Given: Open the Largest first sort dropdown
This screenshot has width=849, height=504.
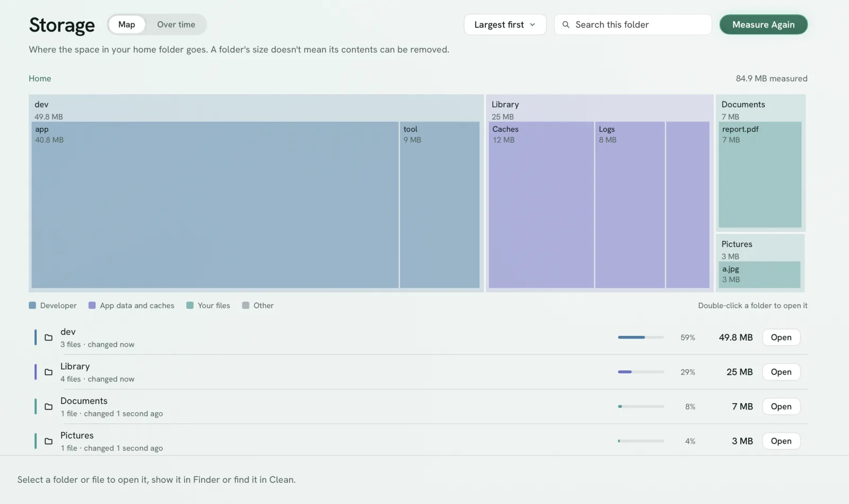Looking at the screenshot, I should (505, 24).
